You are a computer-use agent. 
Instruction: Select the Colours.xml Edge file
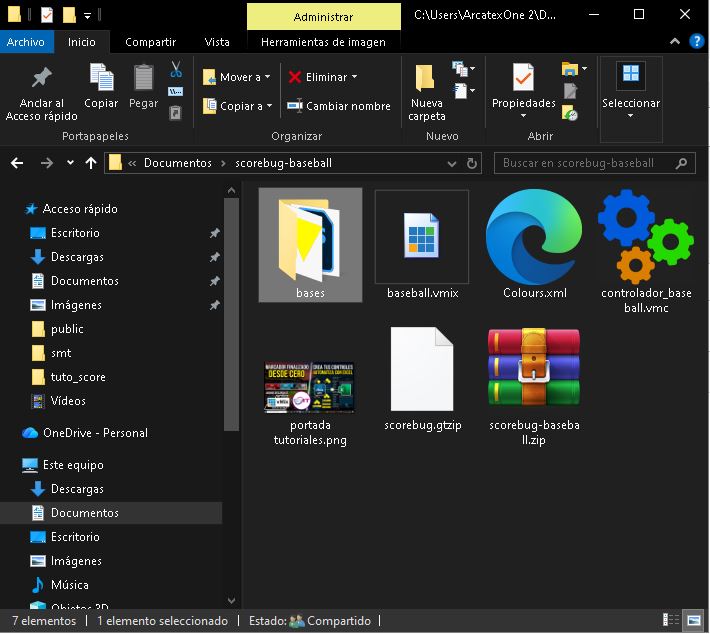coord(534,245)
